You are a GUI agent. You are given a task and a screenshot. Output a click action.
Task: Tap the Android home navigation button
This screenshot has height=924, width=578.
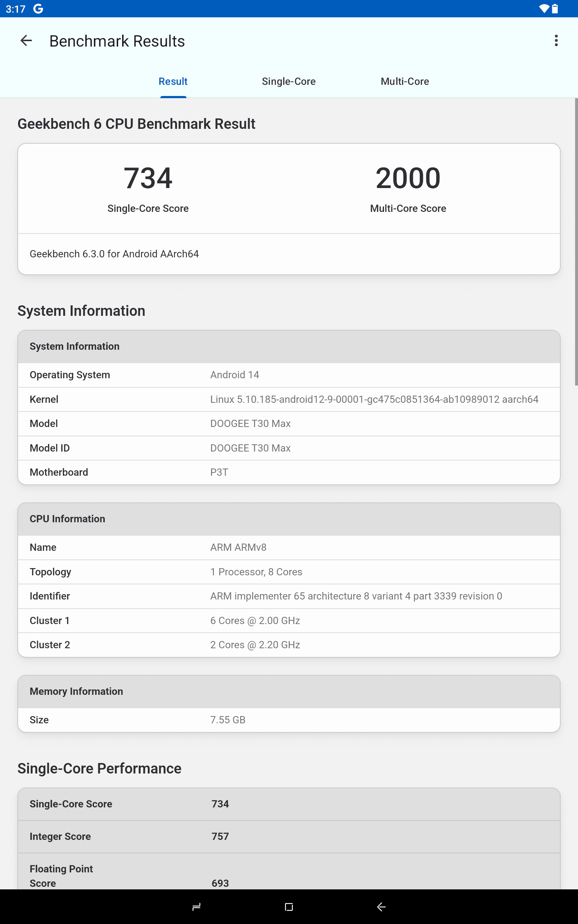click(289, 907)
